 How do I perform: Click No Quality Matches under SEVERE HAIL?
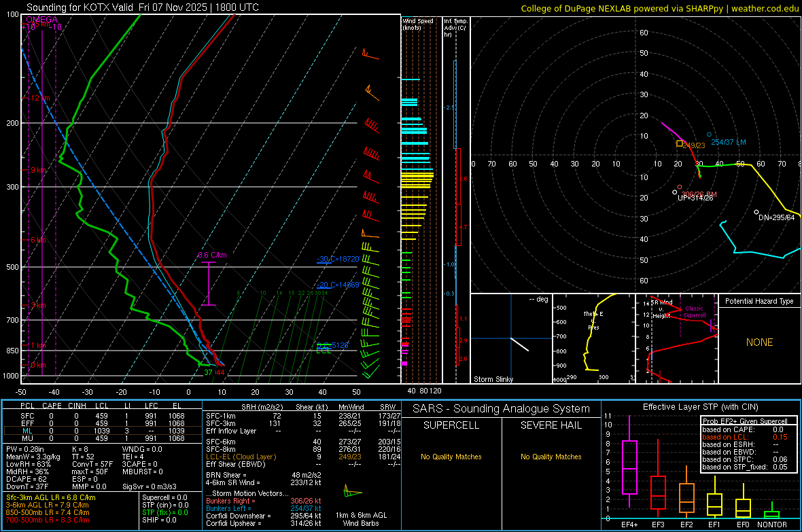pyautogui.click(x=551, y=457)
